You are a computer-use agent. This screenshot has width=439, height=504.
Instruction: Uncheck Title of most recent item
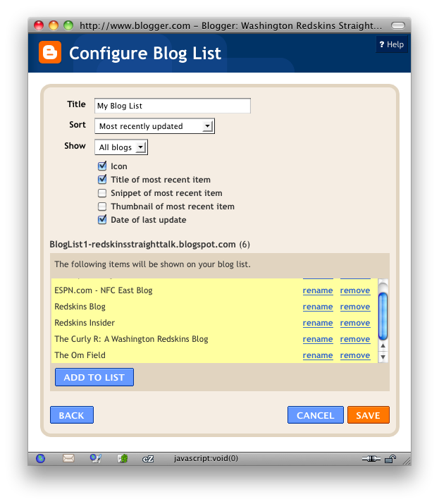(102, 179)
